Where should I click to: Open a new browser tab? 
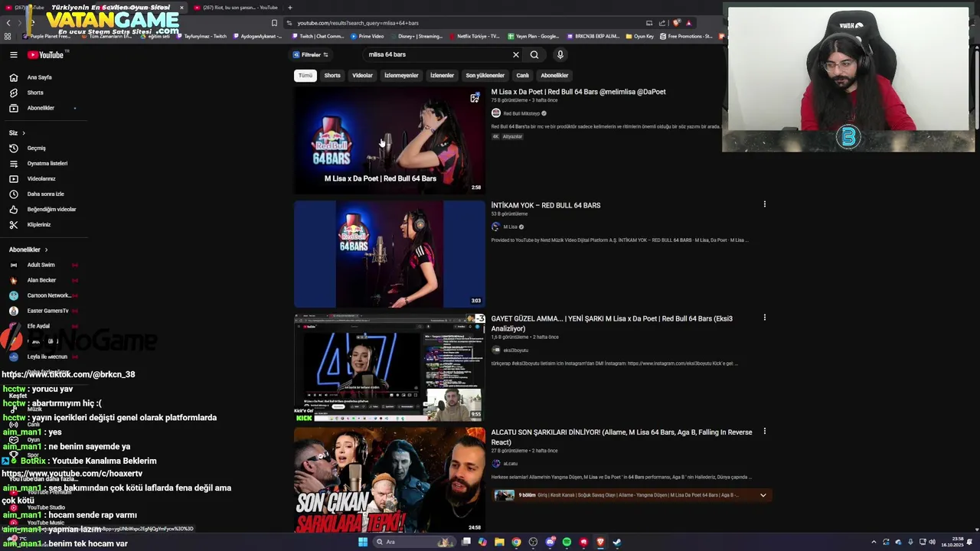point(289,8)
